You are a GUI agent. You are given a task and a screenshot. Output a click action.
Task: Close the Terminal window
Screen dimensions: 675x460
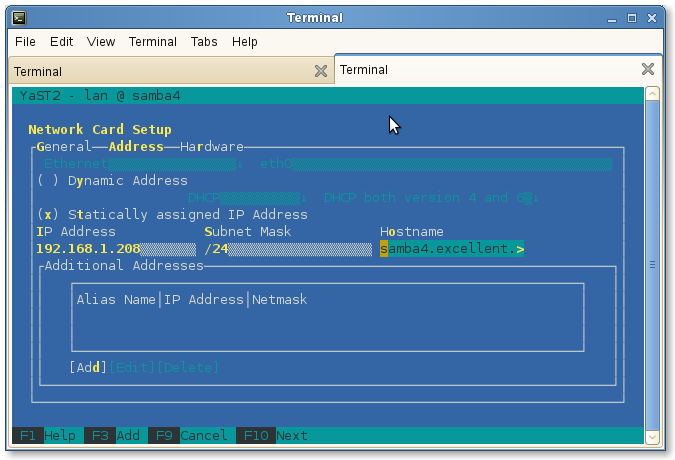(x=652, y=18)
